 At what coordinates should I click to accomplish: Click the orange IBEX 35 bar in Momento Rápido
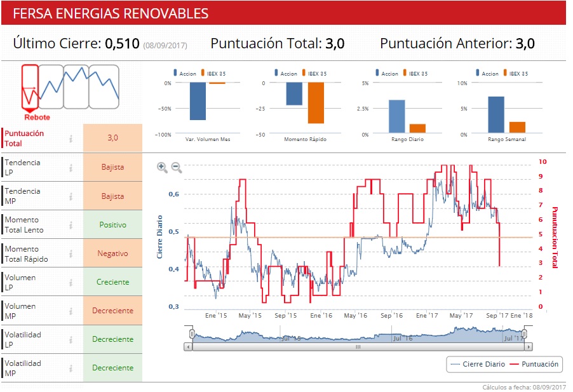point(316,103)
